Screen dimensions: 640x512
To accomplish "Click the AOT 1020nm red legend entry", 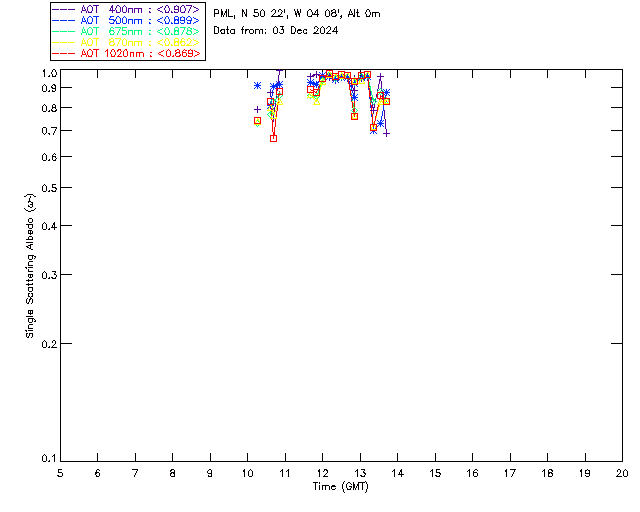I will pyautogui.click(x=126, y=53).
